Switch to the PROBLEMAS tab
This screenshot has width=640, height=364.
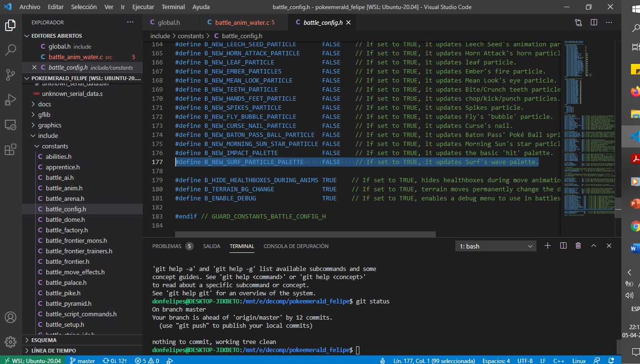(x=167, y=246)
